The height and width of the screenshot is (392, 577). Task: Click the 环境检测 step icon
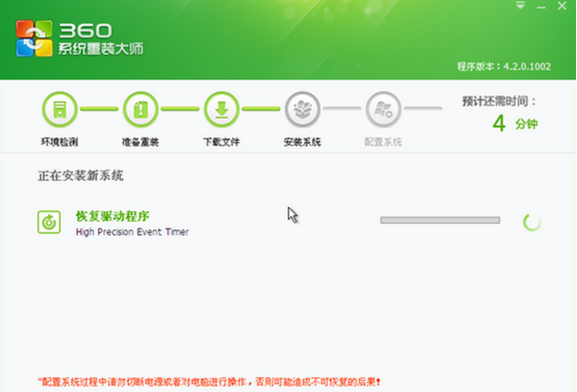[59, 109]
